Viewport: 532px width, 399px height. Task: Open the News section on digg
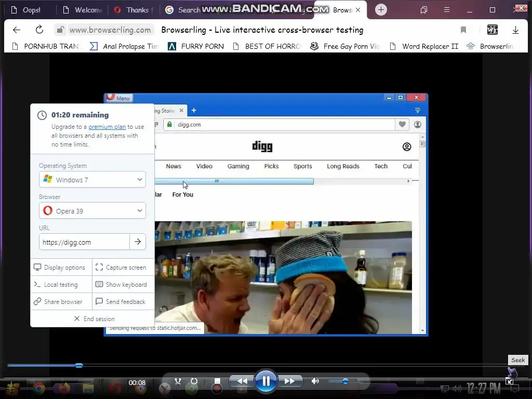pyautogui.click(x=174, y=166)
